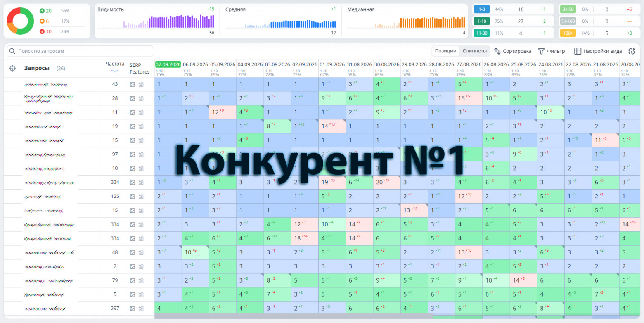This screenshot has height=323, width=644.
Task: Click the table layout icon beside Настройки вида
Action: (x=578, y=51)
